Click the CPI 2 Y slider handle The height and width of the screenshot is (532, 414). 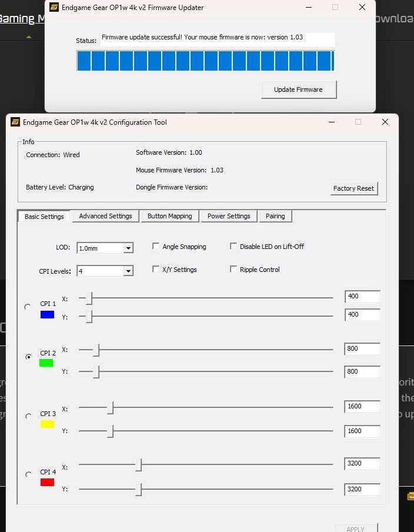click(x=96, y=371)
